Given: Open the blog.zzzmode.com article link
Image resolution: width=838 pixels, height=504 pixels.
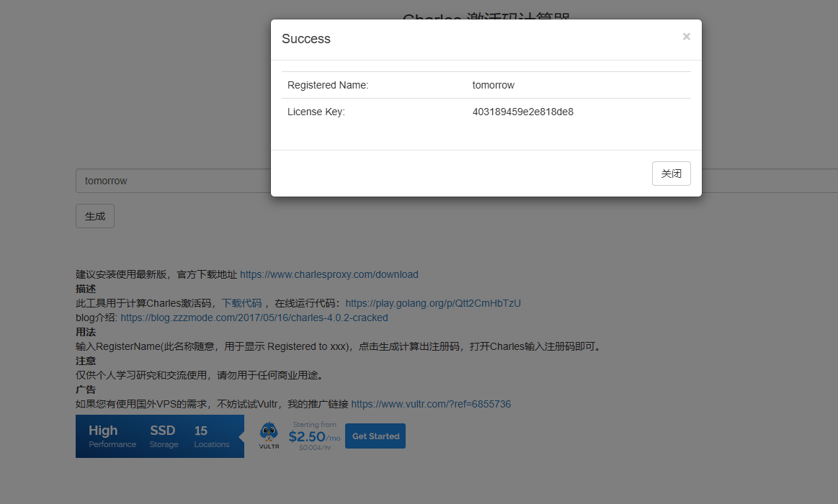Looking at the screenshot, I should [254, 318].
